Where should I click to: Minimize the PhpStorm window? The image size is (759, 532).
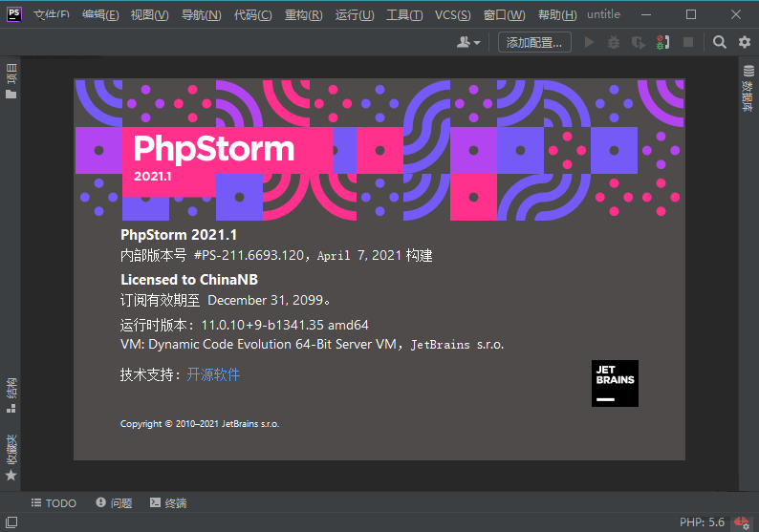[x=646, y=14]
